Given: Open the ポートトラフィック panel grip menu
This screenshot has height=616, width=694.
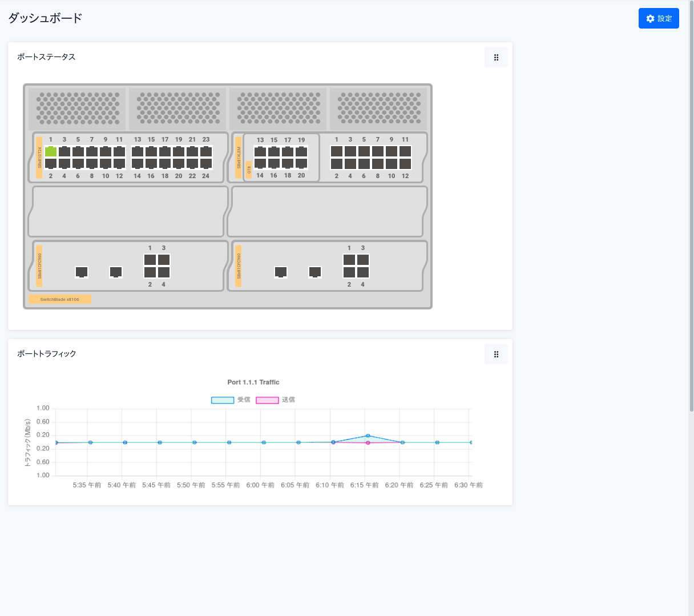Looking at the screenshot, I should click(496, 354).
